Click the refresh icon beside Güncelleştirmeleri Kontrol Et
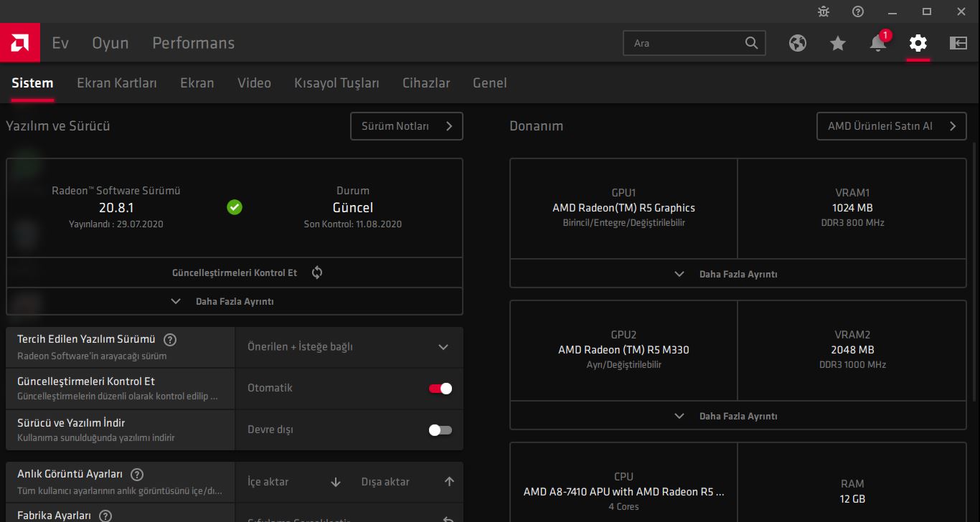 [317, 272]
